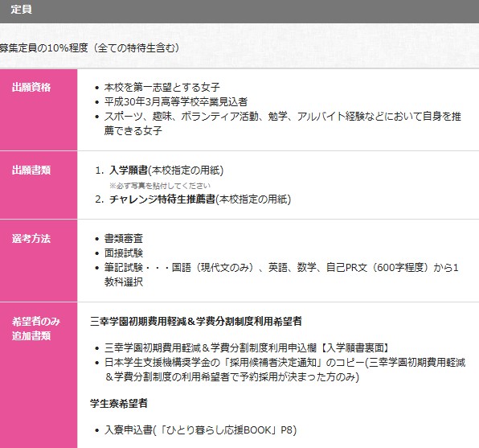Select the 面接試験 bullet item

[124, 253]
